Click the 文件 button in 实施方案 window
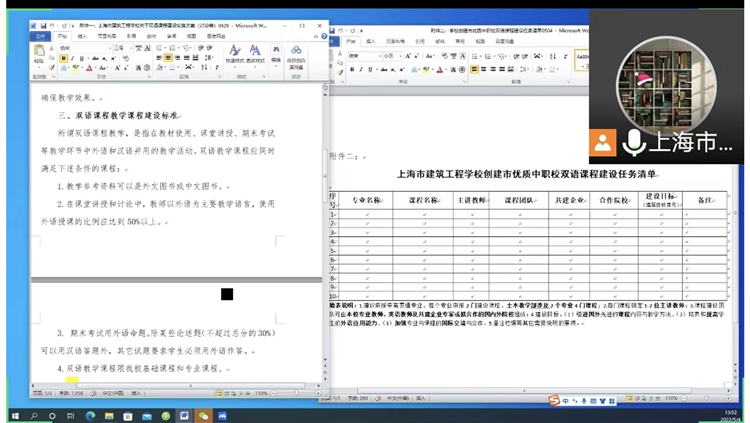The height and width of the screenshot is (423, 750). (x=40, y=36)
